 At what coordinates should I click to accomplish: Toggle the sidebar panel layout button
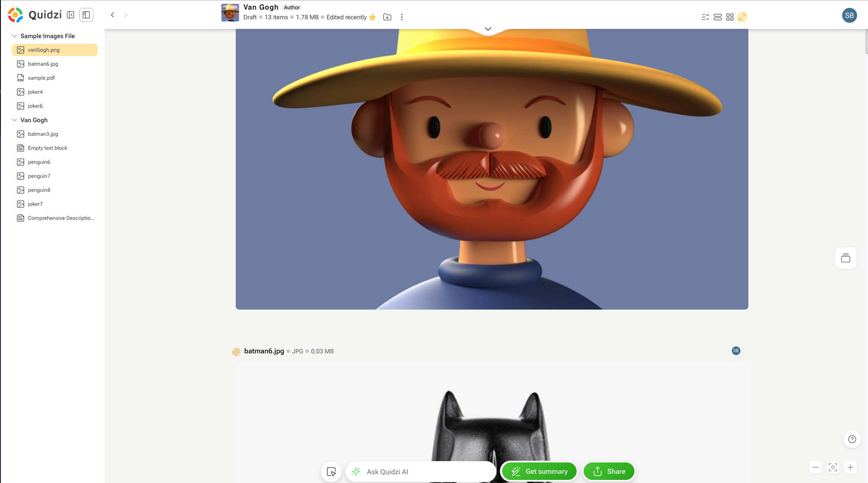tap(86, 15)
